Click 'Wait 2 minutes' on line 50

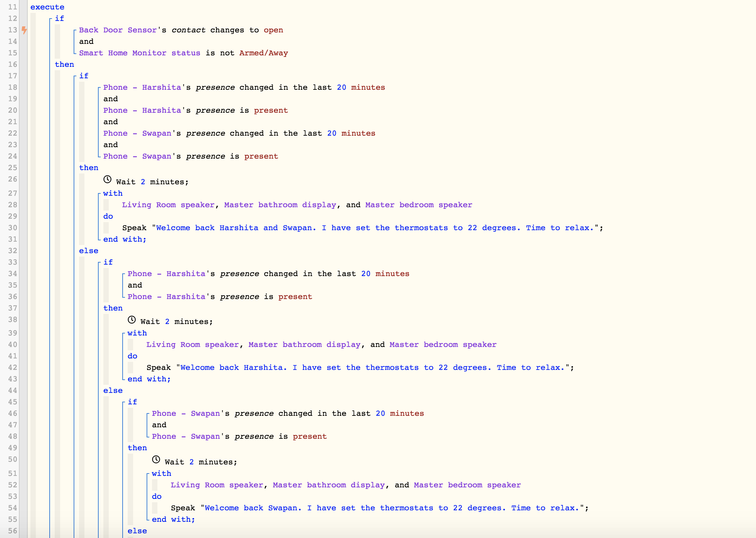(x=201, y=462)
